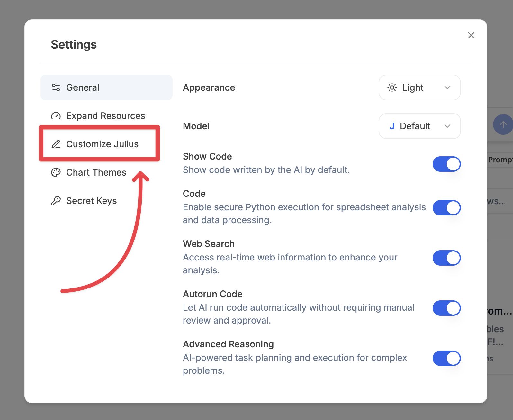Toggle the Code Python execution switch
The image size is (513, 420).
(x=447, y=208)
